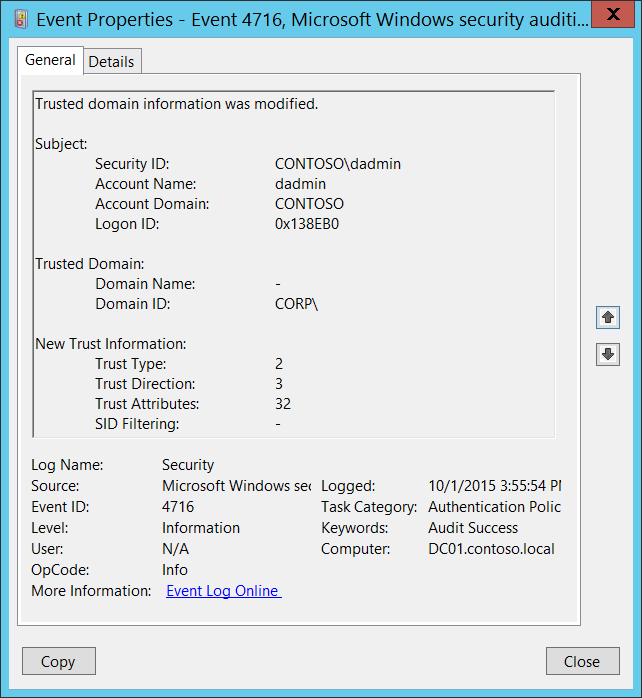Viewport: 642px width, 698px height.
Task: Click the Account Name value dadmin
Action: (x=301, y=184)
